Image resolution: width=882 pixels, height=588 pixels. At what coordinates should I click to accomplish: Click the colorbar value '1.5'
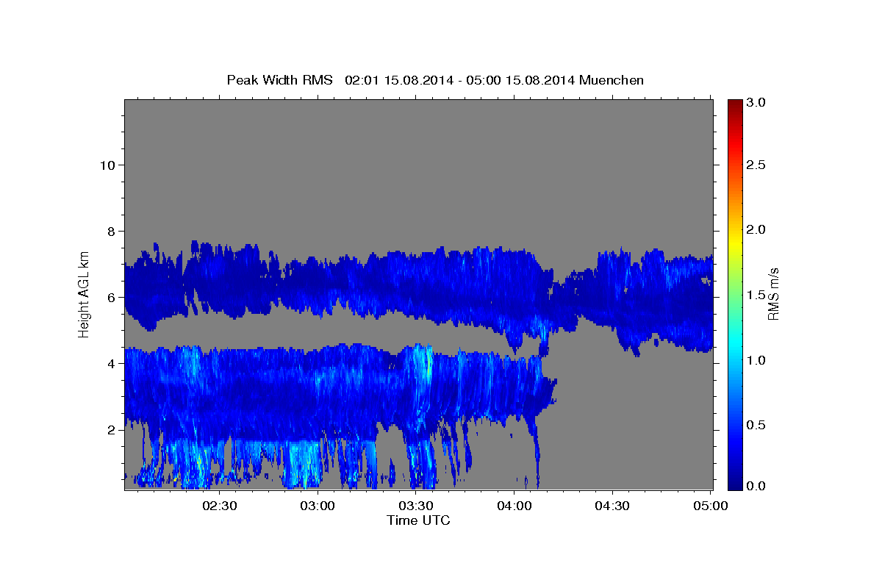(757, 295)
